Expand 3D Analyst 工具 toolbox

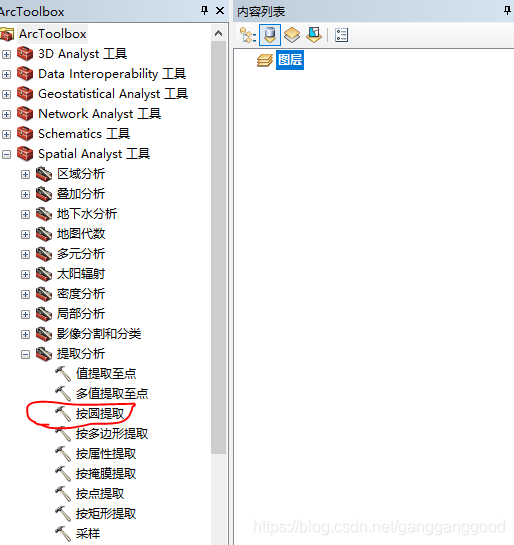[6, 54]
